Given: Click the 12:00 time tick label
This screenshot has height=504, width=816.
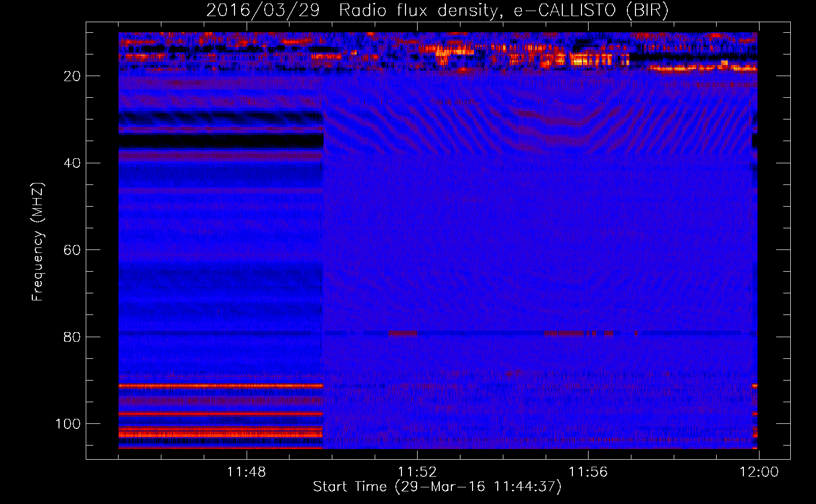Looking at the screenshot, I should pyautogui.click(x=759, y=472).
